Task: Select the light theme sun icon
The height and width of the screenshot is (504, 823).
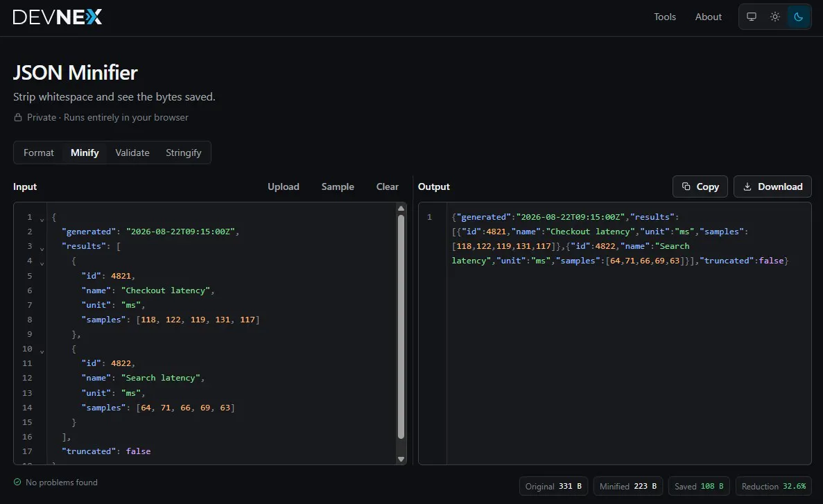Action: click(774, 17)
